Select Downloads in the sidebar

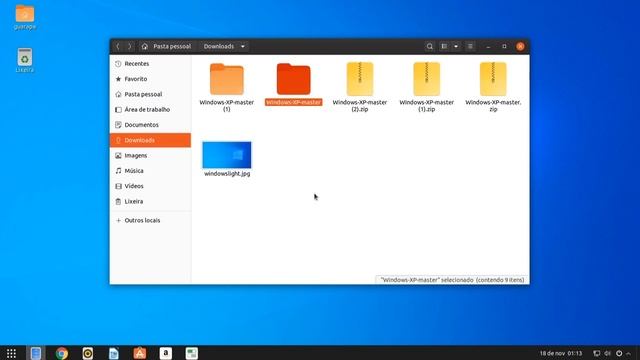click(x=150, y=140)
